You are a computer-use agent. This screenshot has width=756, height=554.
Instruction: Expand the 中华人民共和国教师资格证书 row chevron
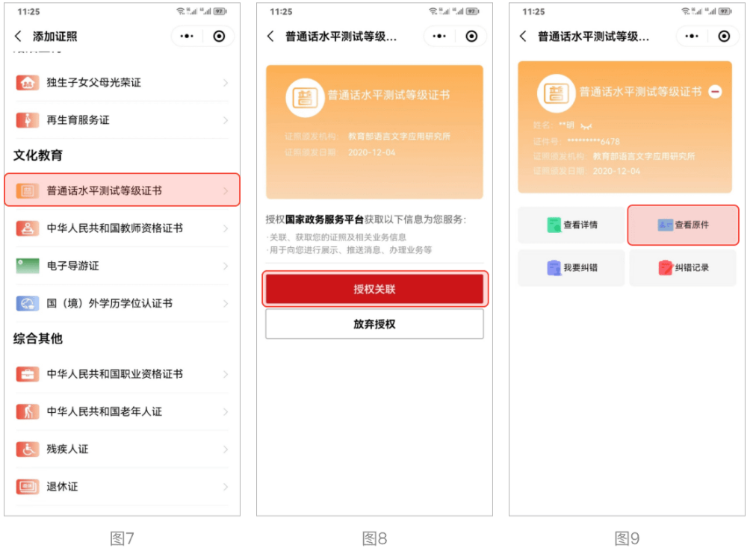click(x=226, y=228)
